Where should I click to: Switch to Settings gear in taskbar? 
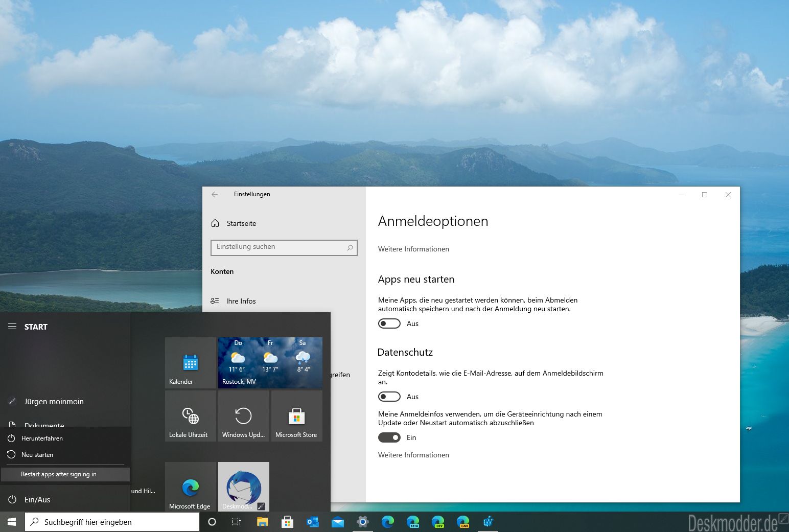pyautogui.click(x=363, y=522)
